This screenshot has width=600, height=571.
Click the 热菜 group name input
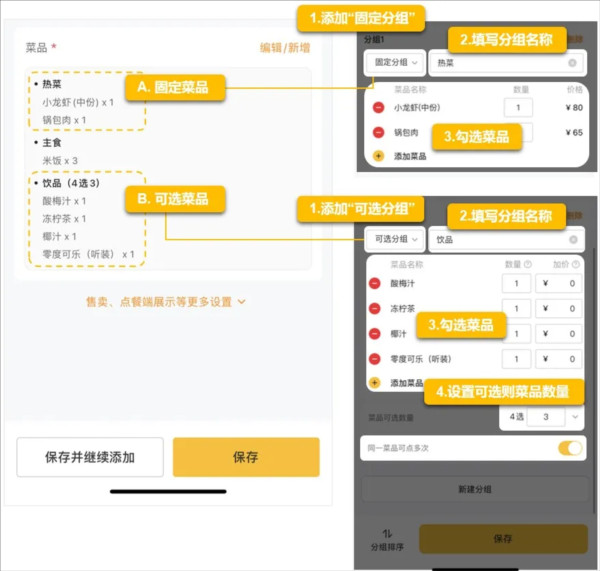pos(507,63)
